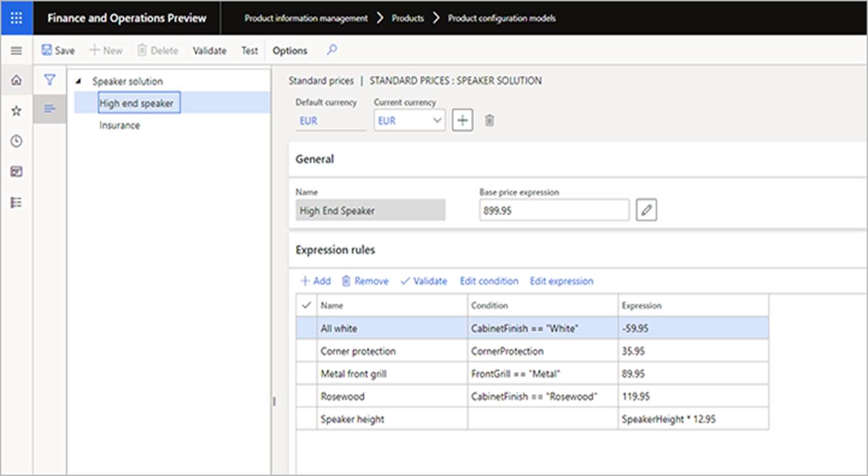Click the search magnifier in toolbar

point(331,50)
